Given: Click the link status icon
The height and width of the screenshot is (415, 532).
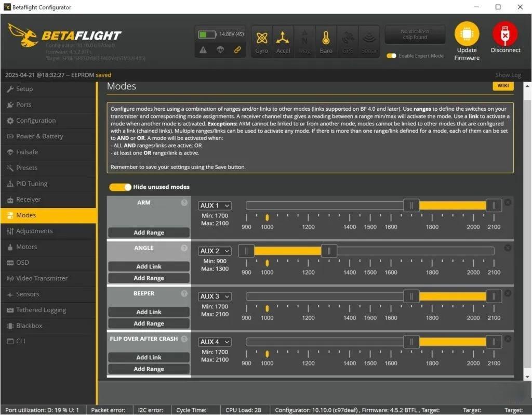Looking at the screenshot, I should pos(237,50).
